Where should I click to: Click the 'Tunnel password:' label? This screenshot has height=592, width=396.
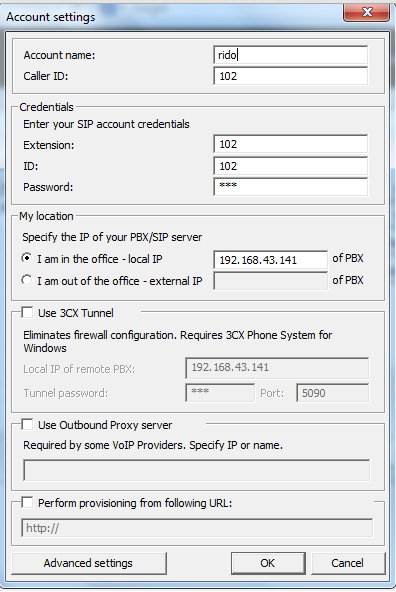click(x=66, y=393)
